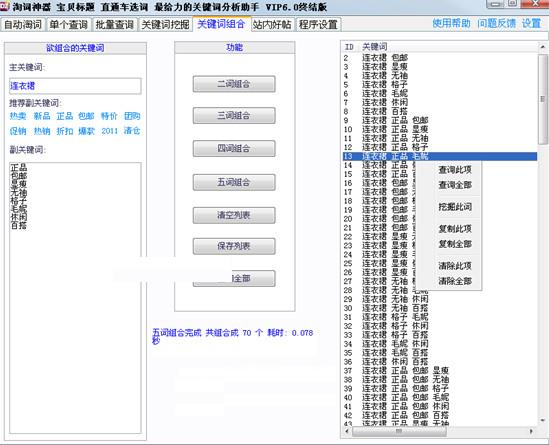
Task: Choose 清除全部 from context menu
Action: coord(455,281)
